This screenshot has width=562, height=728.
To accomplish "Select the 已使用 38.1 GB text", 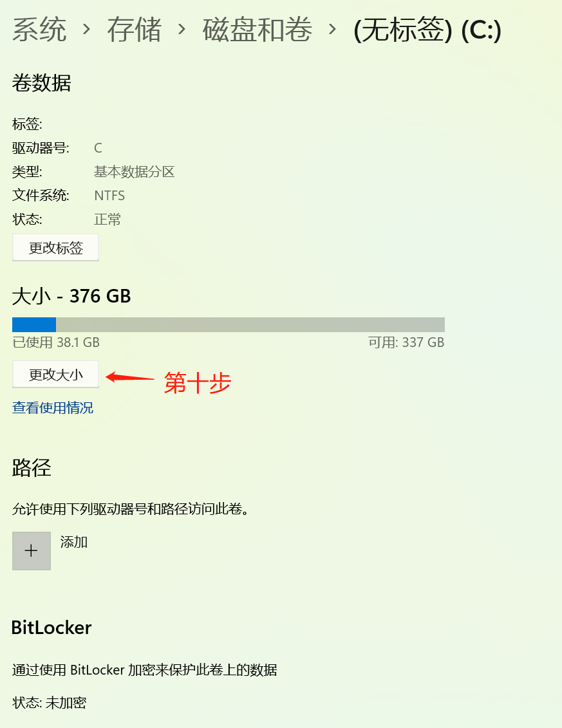I will point(56,342).
